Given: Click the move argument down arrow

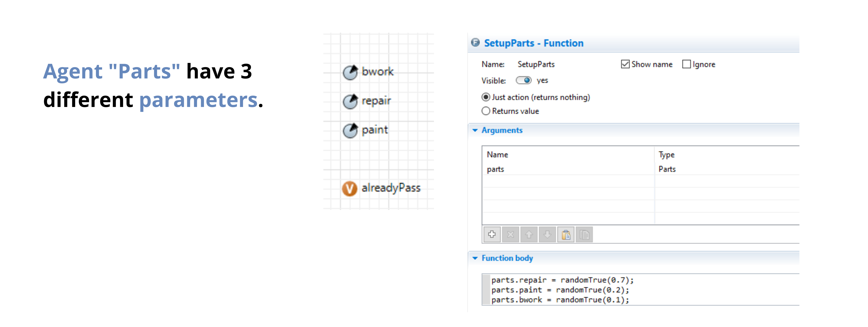Looking at the screenshot, I should (547, 234).
